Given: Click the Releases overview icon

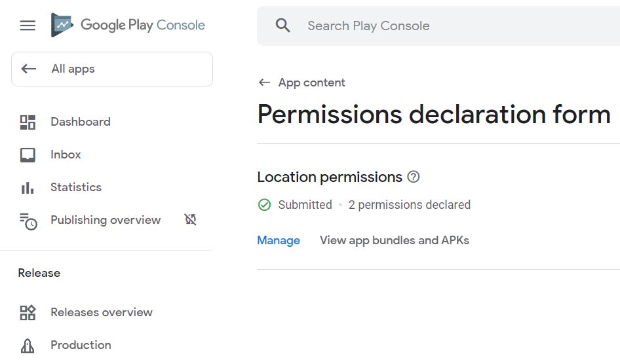Looking at the screenshot, I should pos(28,312).
